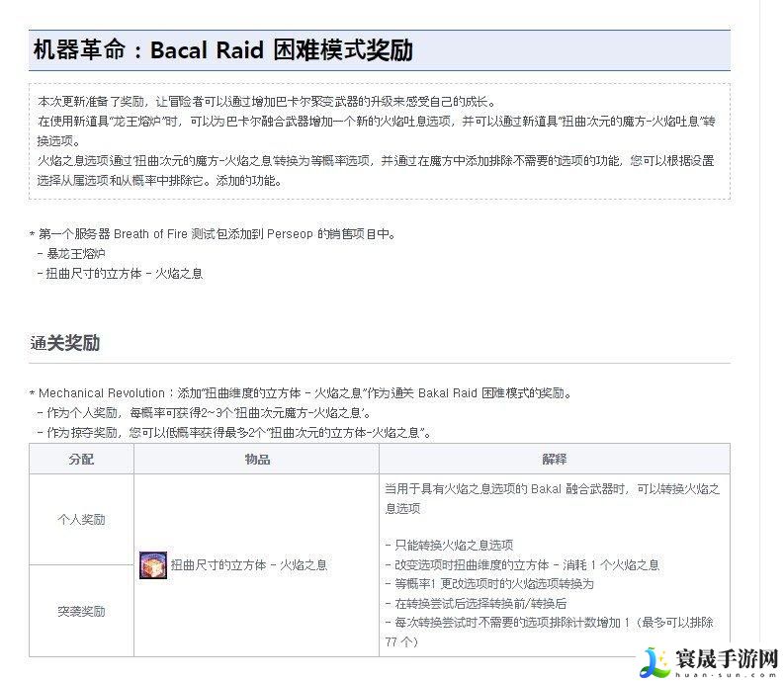This screenshot has width=784, height=681.
Task: Click the '突袭奖励' table cell
Action: 81,612
